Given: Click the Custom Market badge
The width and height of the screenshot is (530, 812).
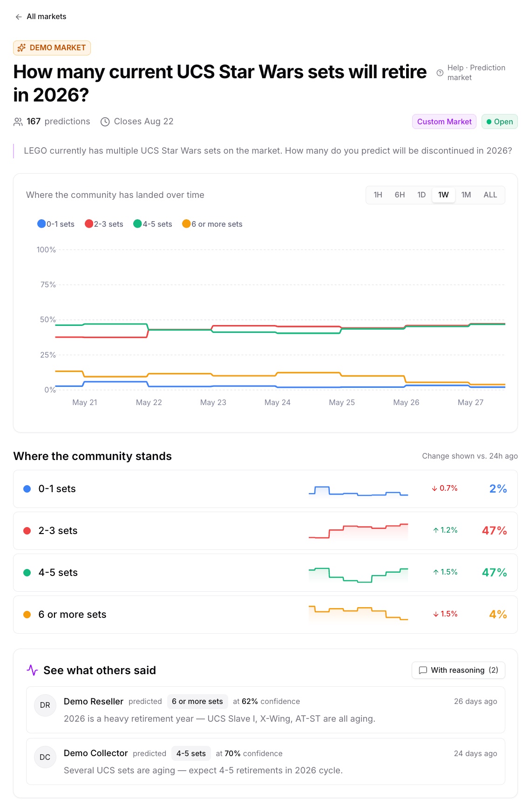Looking at the screenshot, I should 444,122.
